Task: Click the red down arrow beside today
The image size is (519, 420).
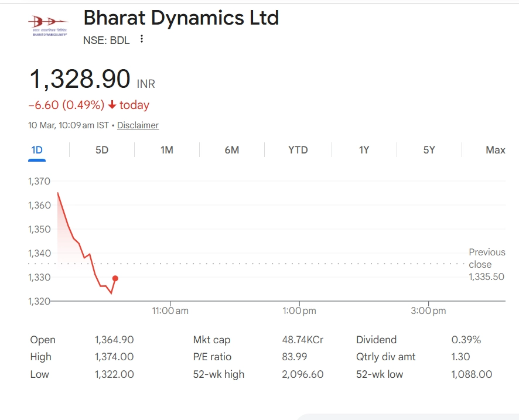Action: 112,105
